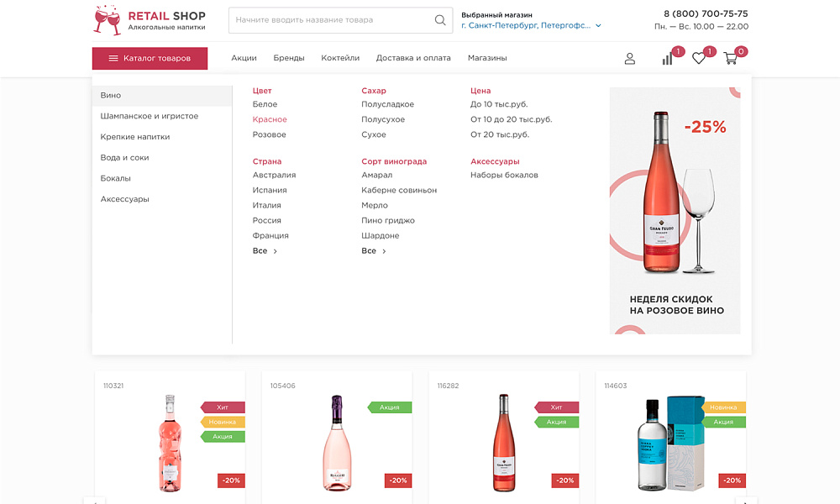
Task: Expand all countries via 'Все' under Страна
Action: point(265,251)
